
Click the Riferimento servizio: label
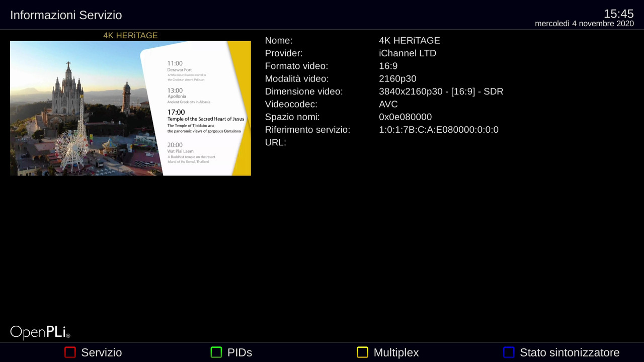coord(307,130)
